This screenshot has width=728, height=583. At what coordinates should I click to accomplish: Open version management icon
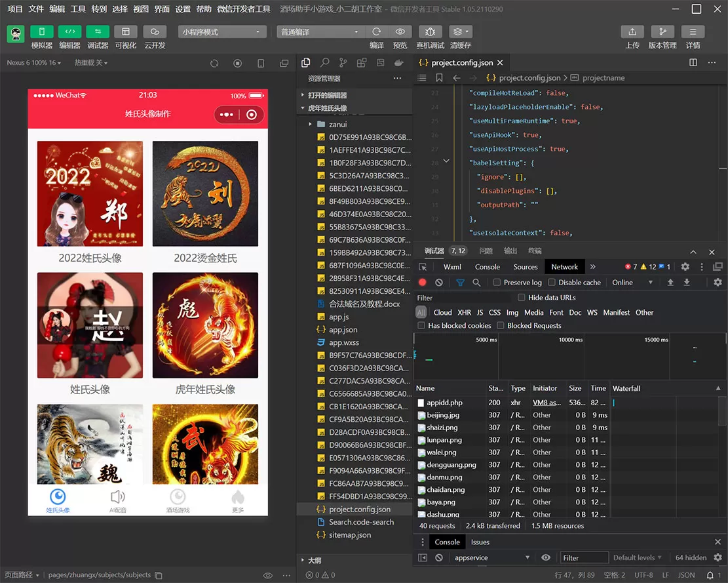coord(662,31)
